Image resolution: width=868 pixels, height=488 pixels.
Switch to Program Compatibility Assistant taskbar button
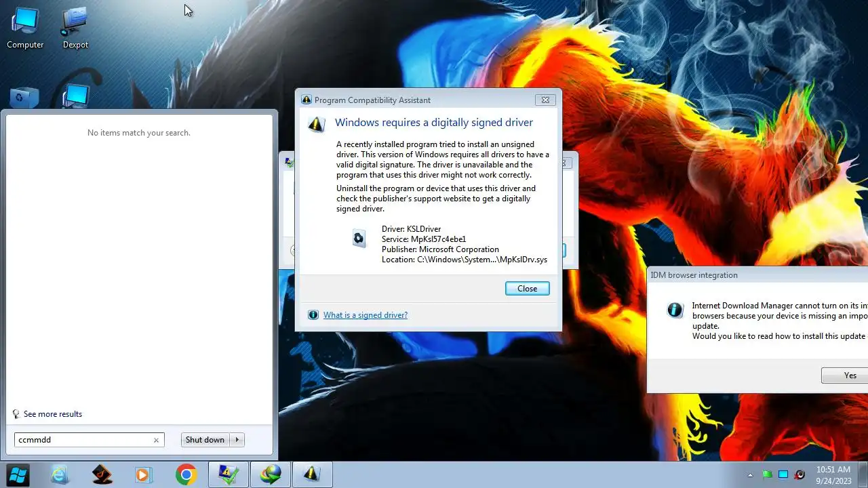pos(311,474)
